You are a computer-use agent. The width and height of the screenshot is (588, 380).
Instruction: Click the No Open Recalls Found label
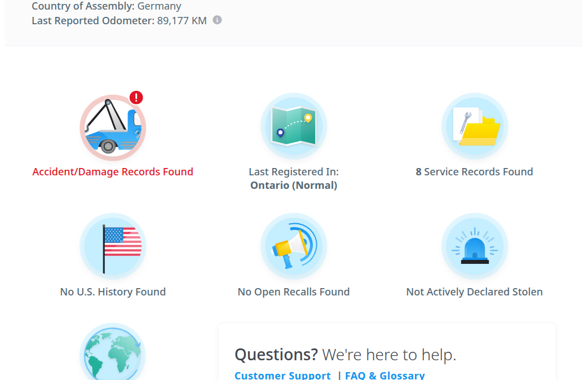pos(294,292)
